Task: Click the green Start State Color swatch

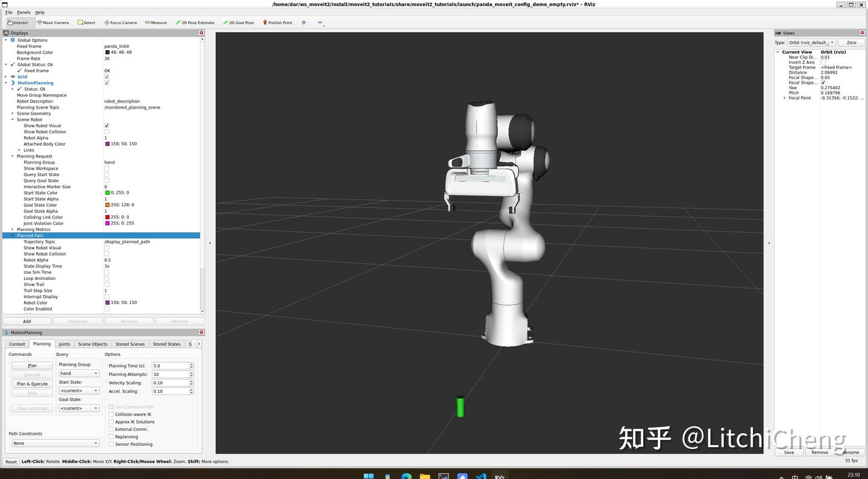Action: coord(107,192)
